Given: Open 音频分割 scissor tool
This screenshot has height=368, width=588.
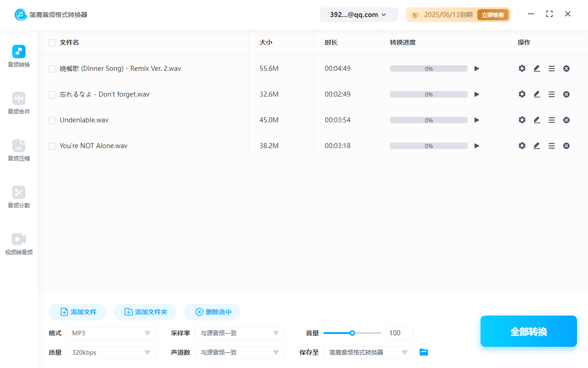Looking at the screenshot, I should (x=19, y=197).
